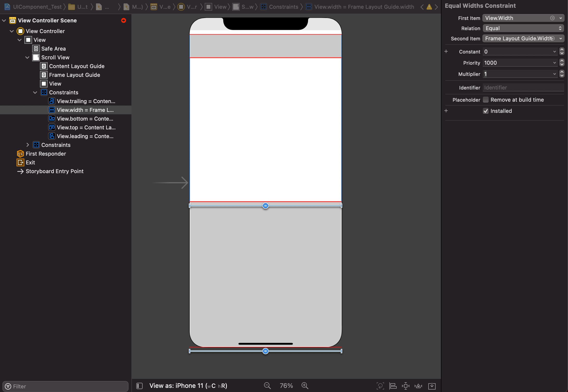
Task: Click the Embed In button
Action: point(431,386)
